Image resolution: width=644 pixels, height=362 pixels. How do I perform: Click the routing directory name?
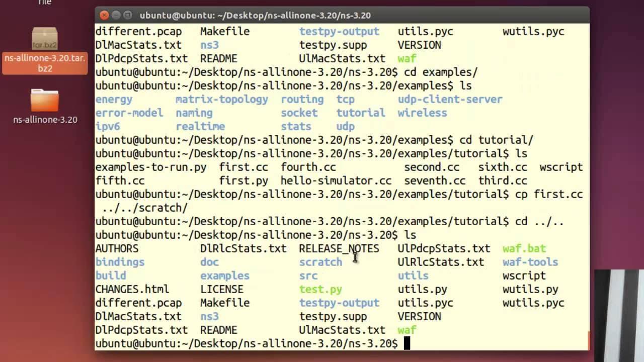302,100
